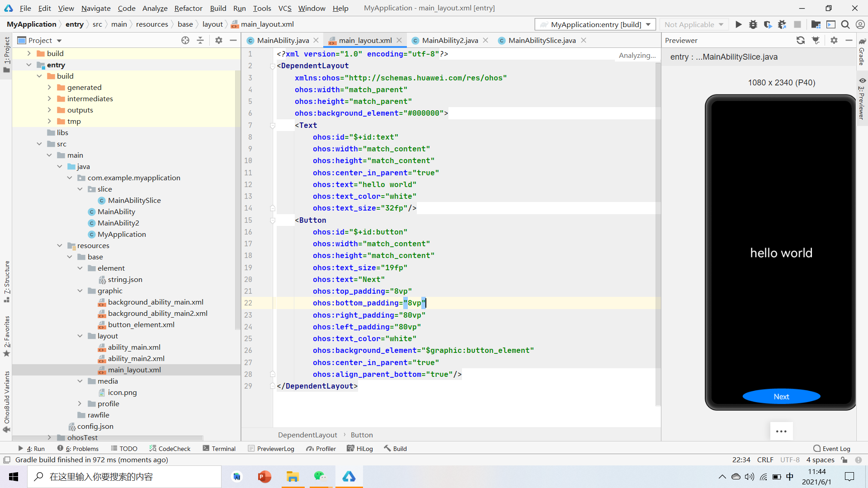Viewport: 868px width, 488px height.
Task: Click the Debug bug icon in toolbar
Action: 753,24
